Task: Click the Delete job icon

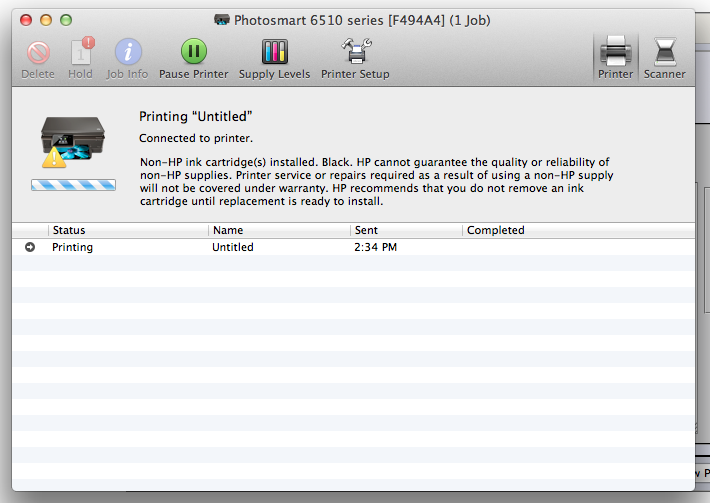Action: pos(38,53)
